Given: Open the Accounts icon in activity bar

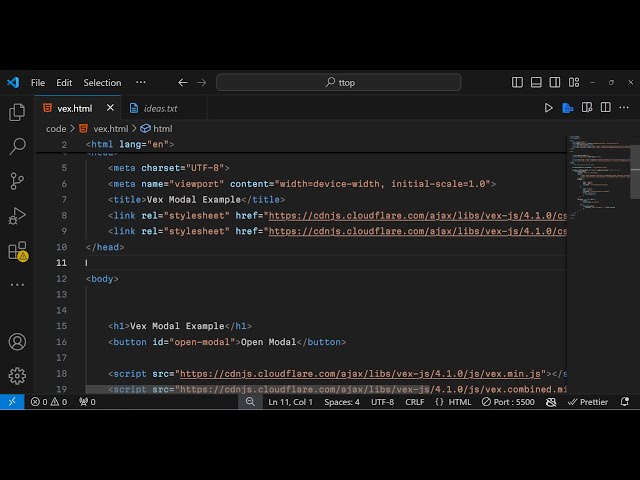Looking at the screenshot, I should click(17, 342).
